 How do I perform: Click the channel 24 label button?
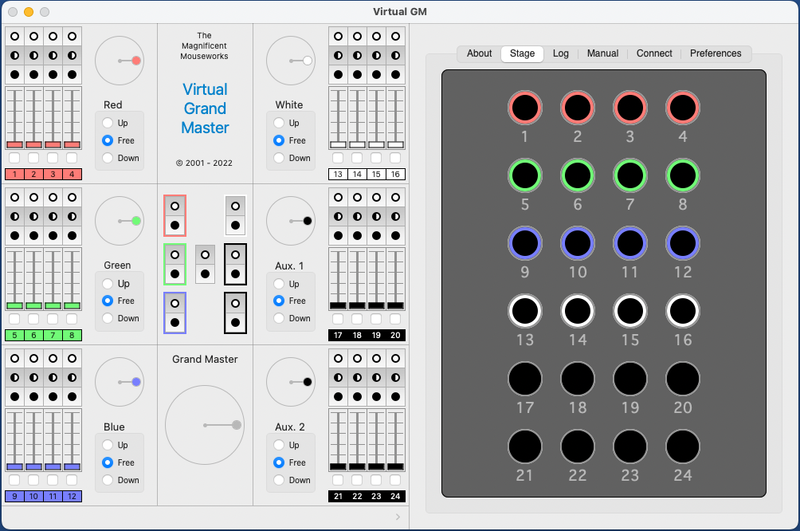396,497
